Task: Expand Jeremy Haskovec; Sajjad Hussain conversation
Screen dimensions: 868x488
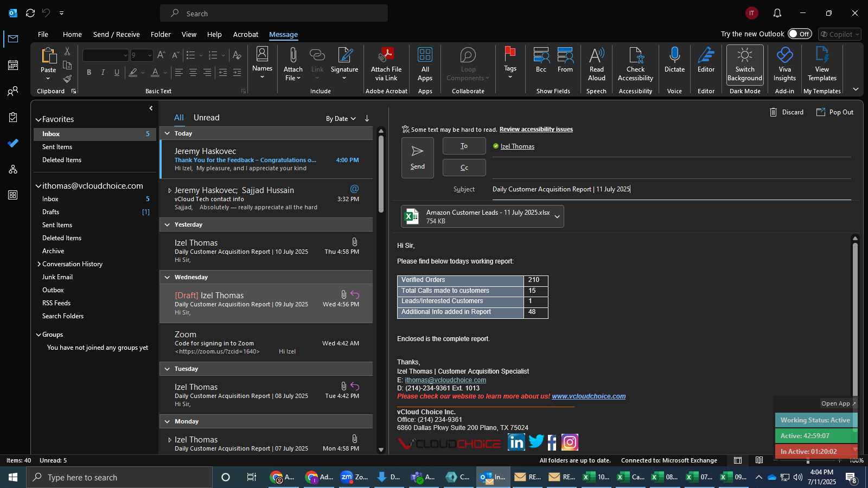Action: pos(169,191)
